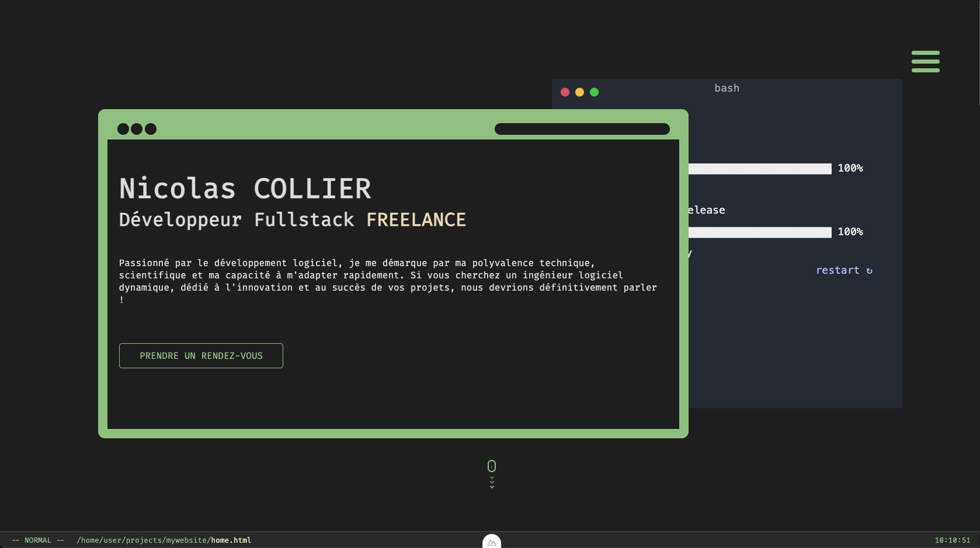Click the yellow dot in bash window
Image resolution: width=980 pixels, height=548 pixels.
point(579,92)
